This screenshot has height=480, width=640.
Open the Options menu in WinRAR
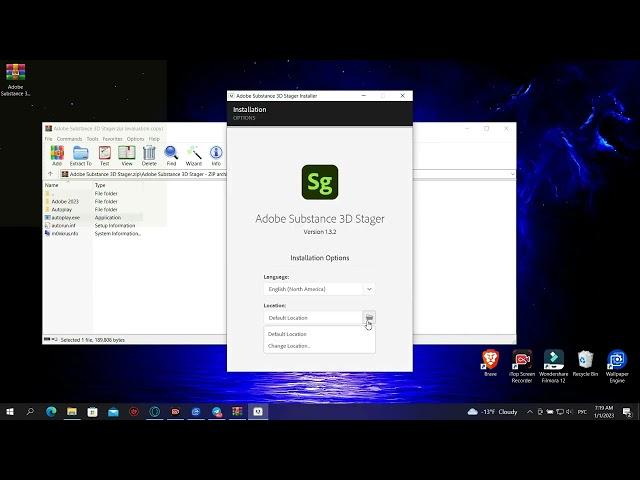[x=136, y=139]
